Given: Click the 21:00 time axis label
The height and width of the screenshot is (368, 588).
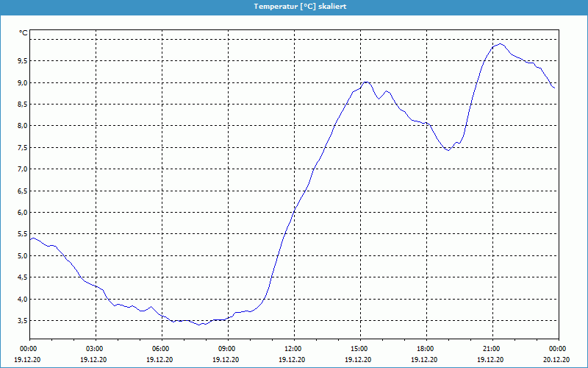Looking at the screenshot, I should (492, 348).
